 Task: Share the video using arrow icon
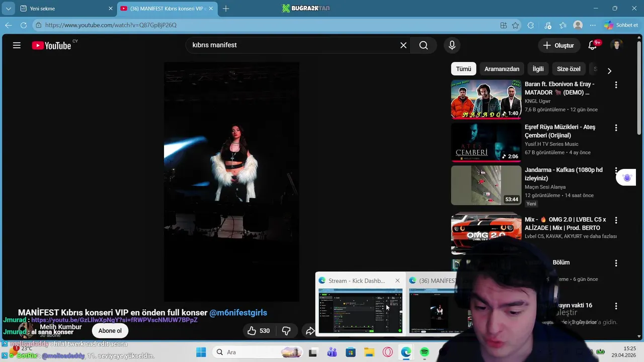click(310, 330)
